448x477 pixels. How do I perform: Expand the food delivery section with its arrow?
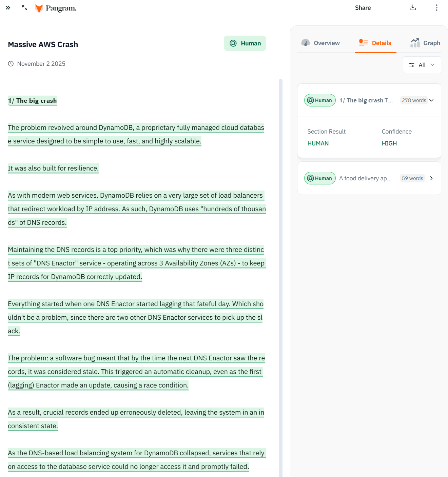[x=431, y=178]
